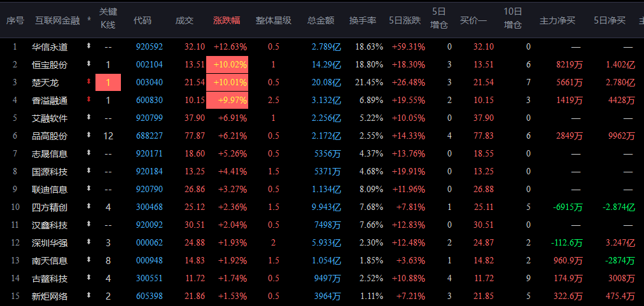Image resolution: width=644 pixels, height=306 pixels.
Task: Sort by the 成交 column header
Action: [185, 20]
